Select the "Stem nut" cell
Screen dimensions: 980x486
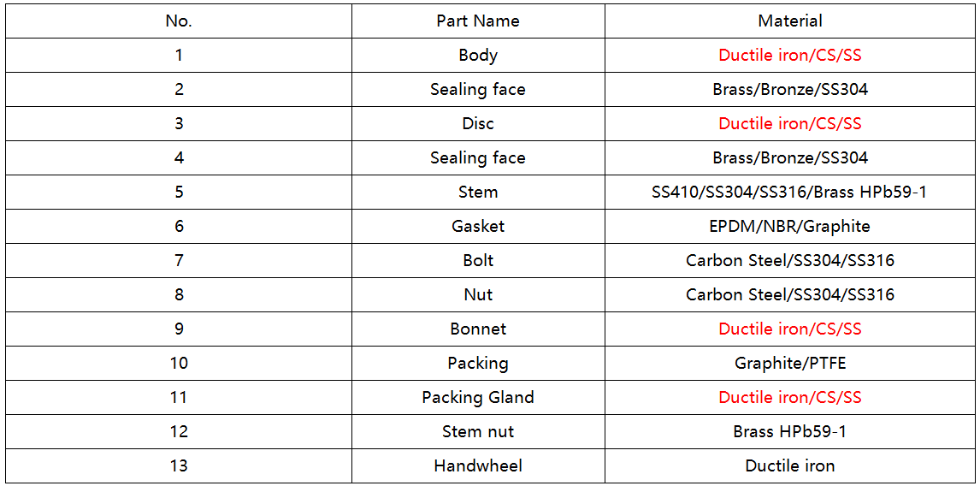[x=477, y=432]
